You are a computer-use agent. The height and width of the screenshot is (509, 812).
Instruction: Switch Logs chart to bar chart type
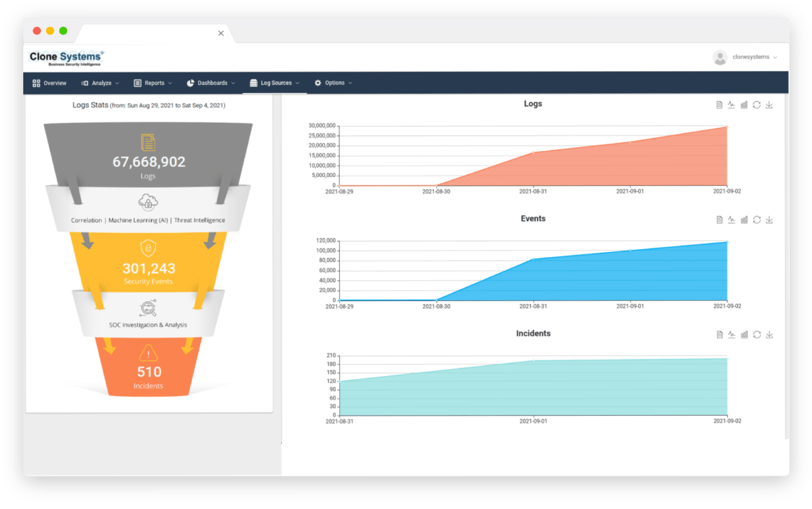click(744, 105)
